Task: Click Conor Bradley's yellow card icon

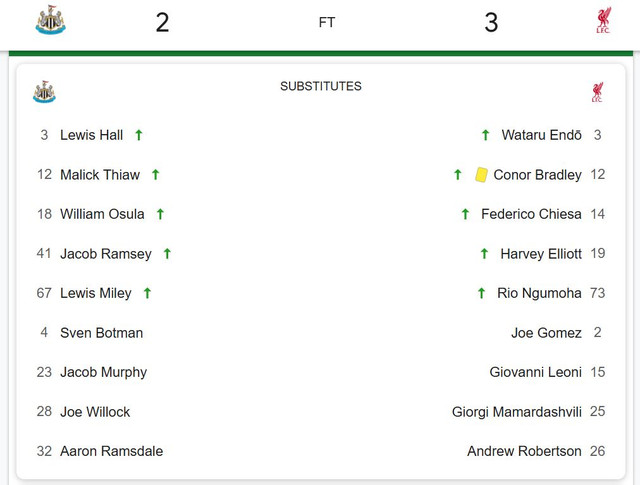Action: click(481, 174)
